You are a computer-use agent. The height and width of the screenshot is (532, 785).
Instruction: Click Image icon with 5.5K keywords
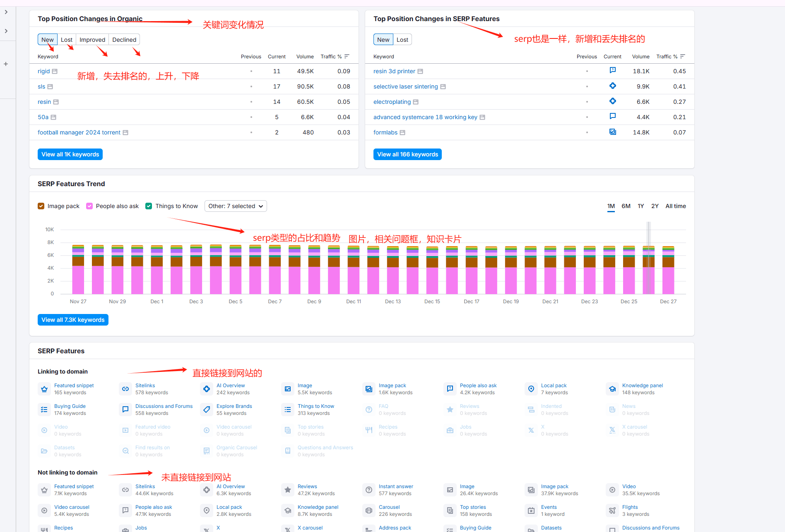tap(288, 389)
